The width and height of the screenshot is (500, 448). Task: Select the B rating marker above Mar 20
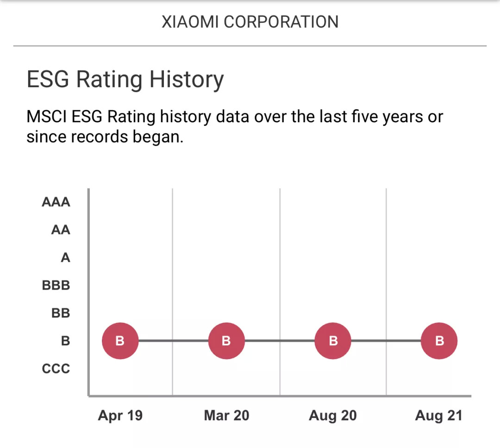tap(226, 341)
